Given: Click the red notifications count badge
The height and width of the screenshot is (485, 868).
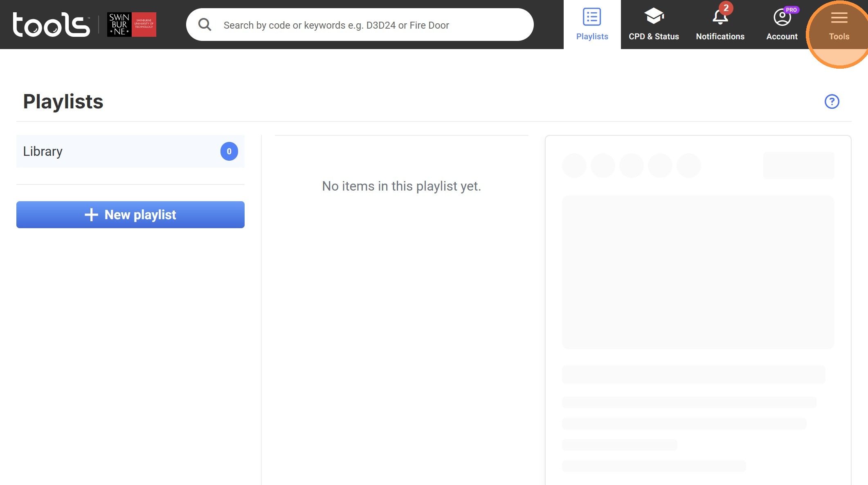Looking at the screenshot, I should (x=726, y=8).
